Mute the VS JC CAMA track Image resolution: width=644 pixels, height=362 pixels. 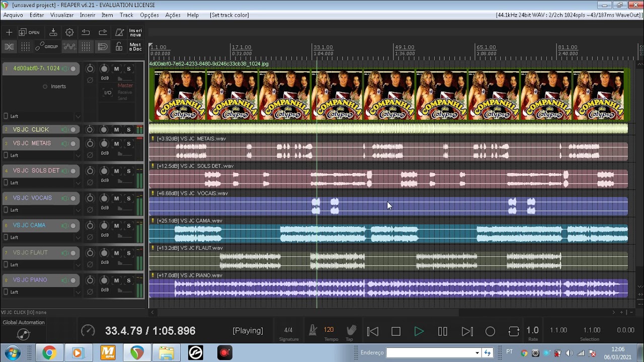click(117, 226)
